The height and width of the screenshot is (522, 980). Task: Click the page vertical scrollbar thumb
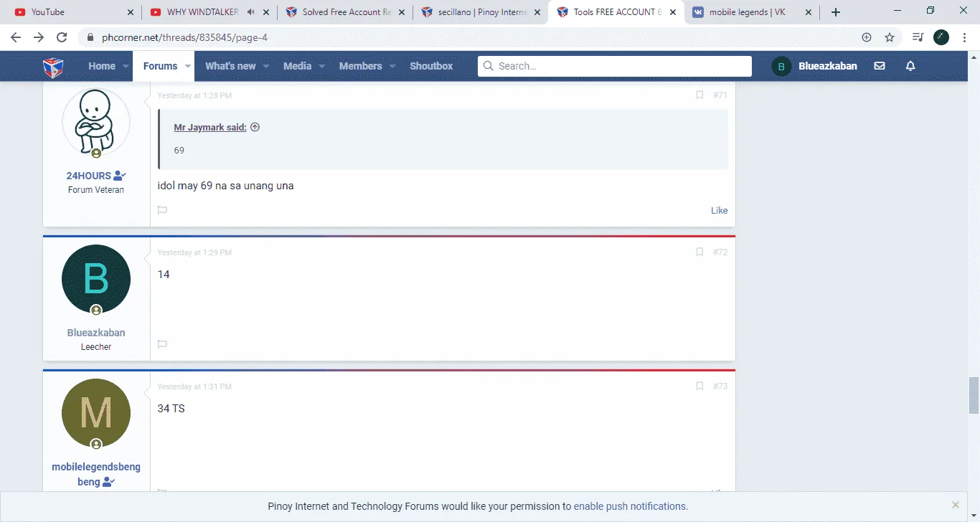[x=974, y=395]
